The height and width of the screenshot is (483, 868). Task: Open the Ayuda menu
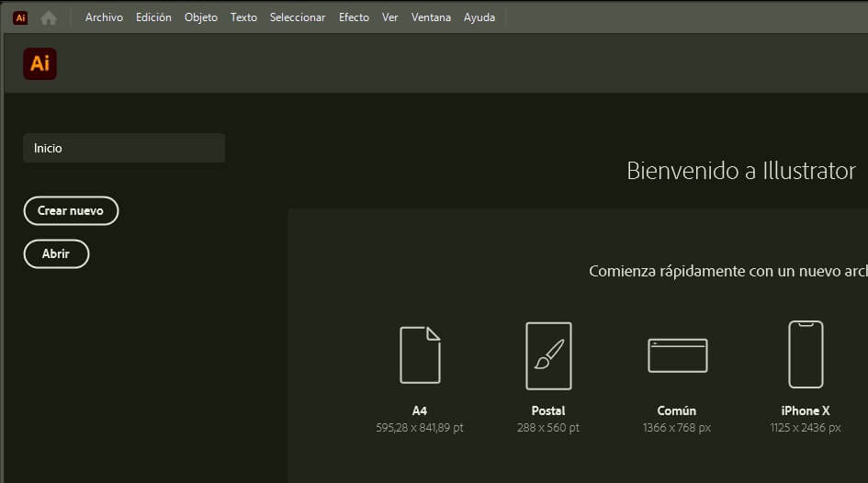(x=479, y=17)
